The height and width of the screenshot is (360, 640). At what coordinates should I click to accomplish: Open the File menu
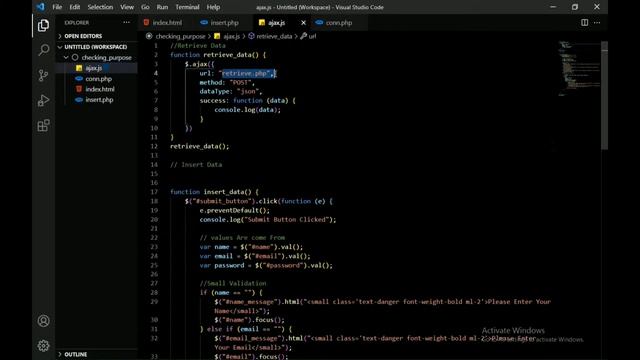pos(57,7)
